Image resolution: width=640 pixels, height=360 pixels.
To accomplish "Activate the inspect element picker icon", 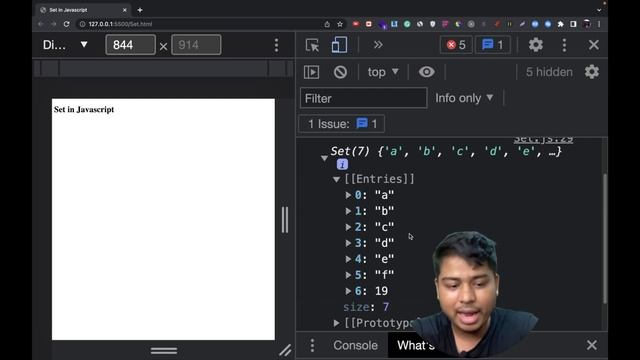I will click(x=312, y=45).
